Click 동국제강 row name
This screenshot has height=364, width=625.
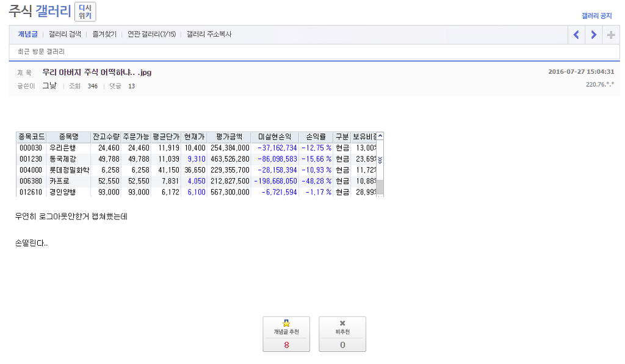(62, 159)
